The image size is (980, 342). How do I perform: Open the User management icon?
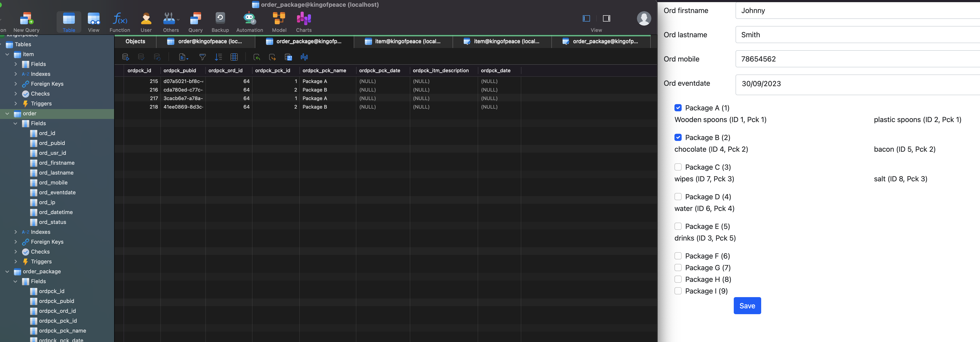coord(146,22)
